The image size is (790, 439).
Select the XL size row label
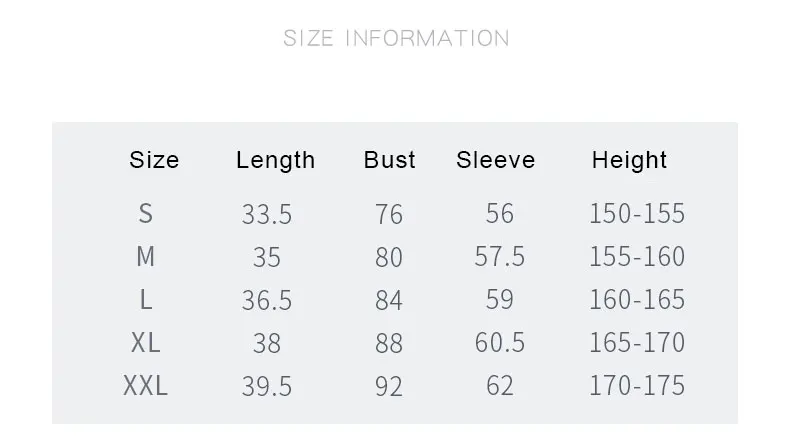pos(146,343)
